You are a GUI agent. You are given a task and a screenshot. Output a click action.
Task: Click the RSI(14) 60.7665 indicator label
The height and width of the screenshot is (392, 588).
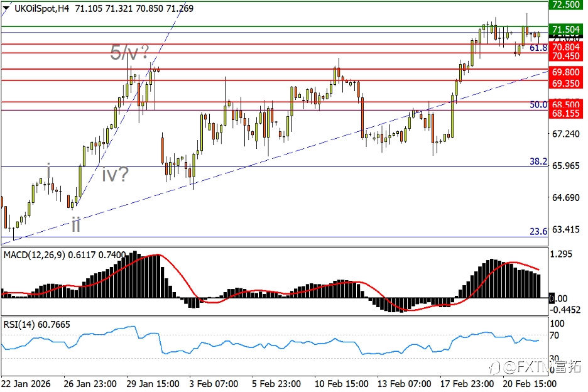coord(36,325)
